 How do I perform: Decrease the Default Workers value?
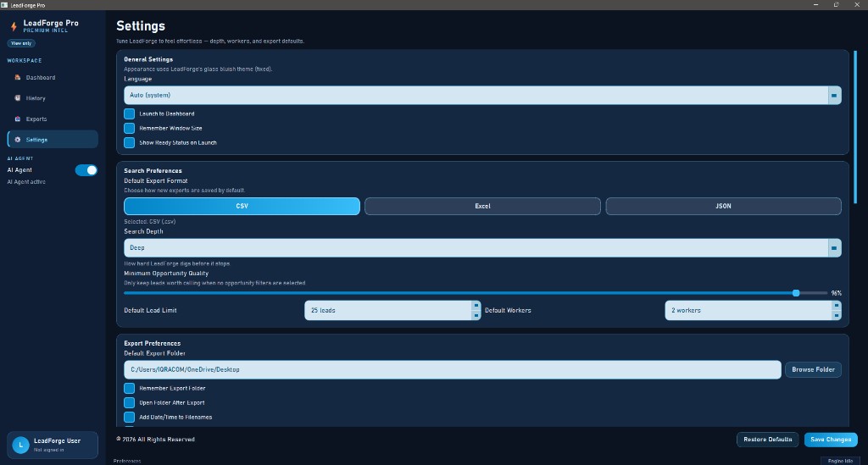click(x=837, y=315)
